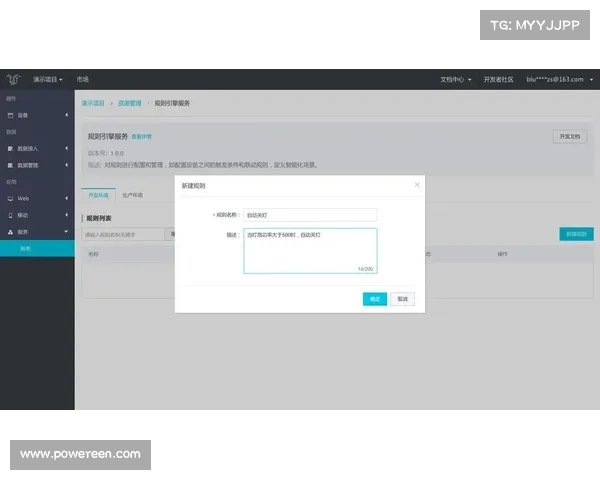Close the 新建规则 dialog with X
The width and height of the screenshot is (600, 480).
[x=417, y=185]
